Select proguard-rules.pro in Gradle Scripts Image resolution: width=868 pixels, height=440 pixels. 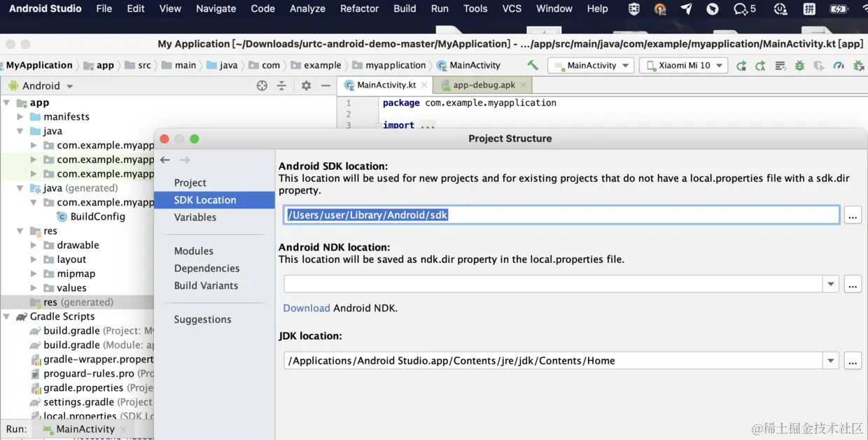(89, 374)
